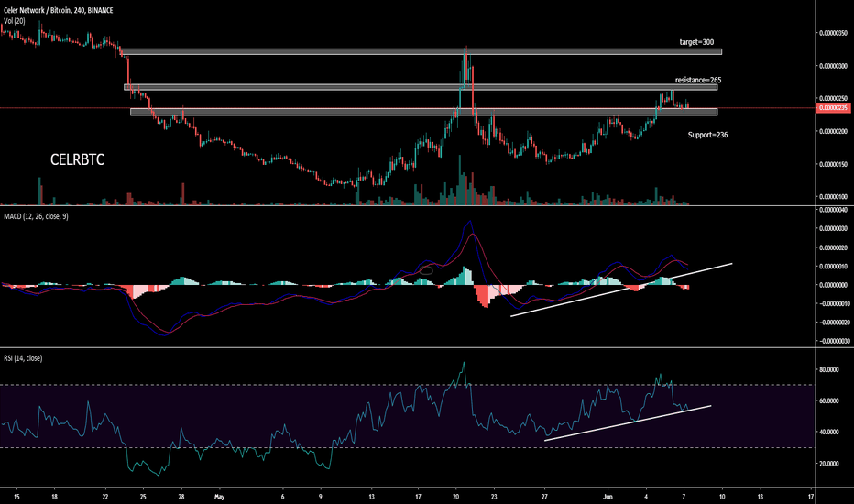Image resolution: width=854 pixels, height=504 pixels.
Task: Click the May label on time axis
Action: pos(220,497)
